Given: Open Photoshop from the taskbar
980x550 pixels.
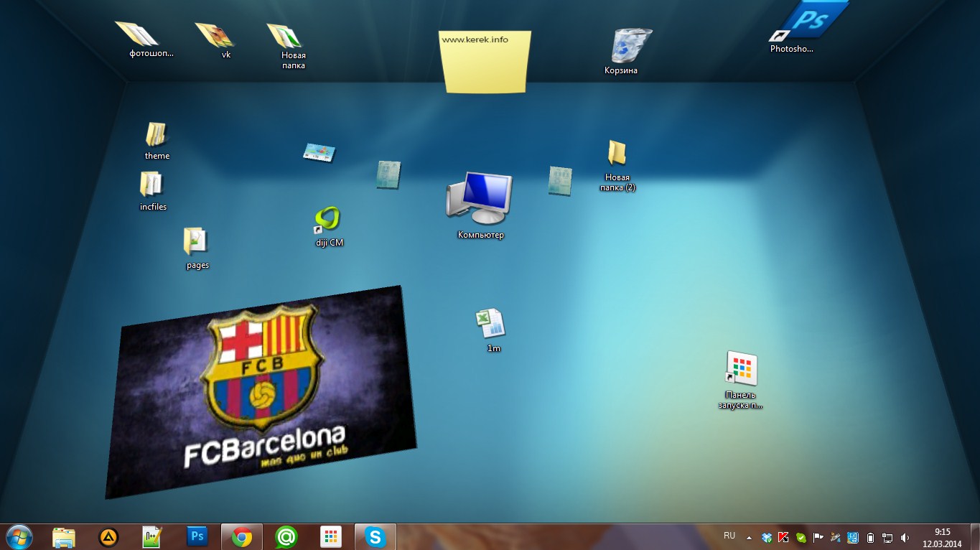Looking at the screenshot, I should coord(197,536).
